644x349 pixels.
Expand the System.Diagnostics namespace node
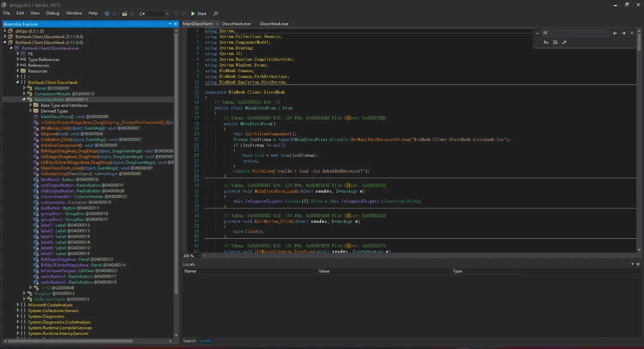click(x=18, y=316)
